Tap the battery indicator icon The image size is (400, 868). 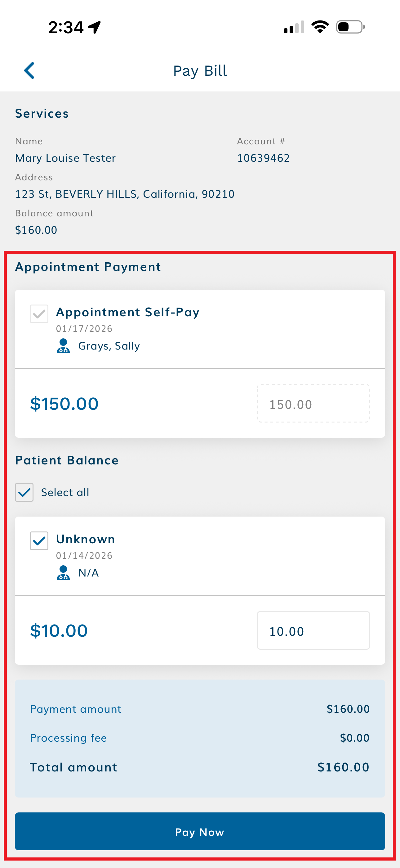point(350,27)
